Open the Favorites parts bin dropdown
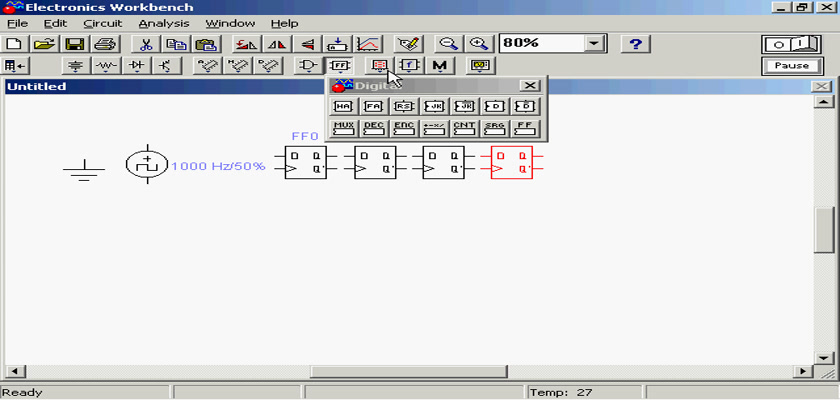Viewport: 840px width, 400px height. (15, 66)
